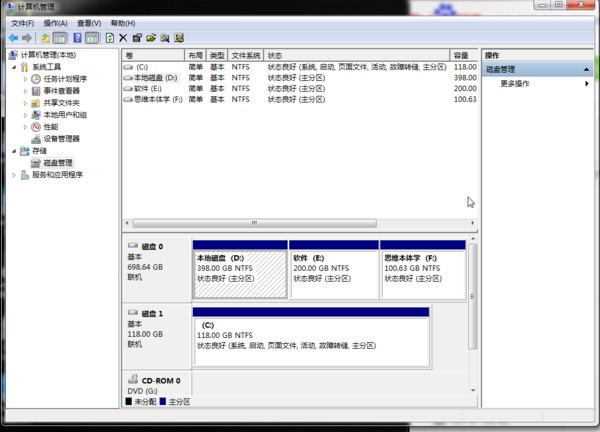The height and width of the screenshot is (432, 600).
Task: Select 磁盘管理 in the left tree
Action: coord(58,163)
